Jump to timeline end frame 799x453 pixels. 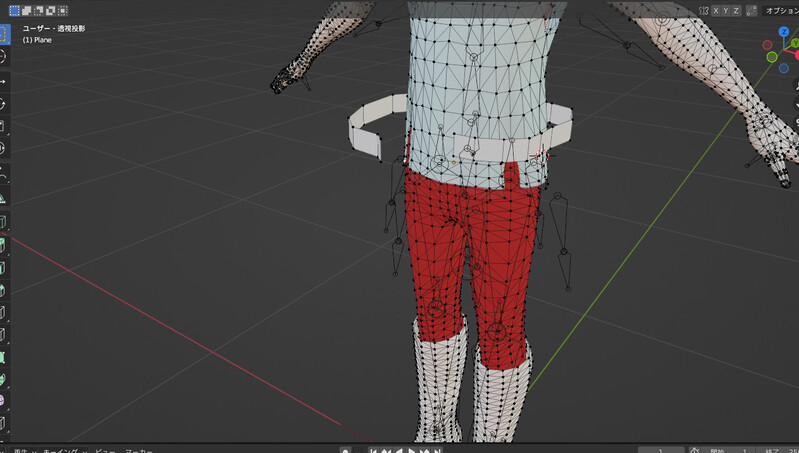tap(437, 450)
